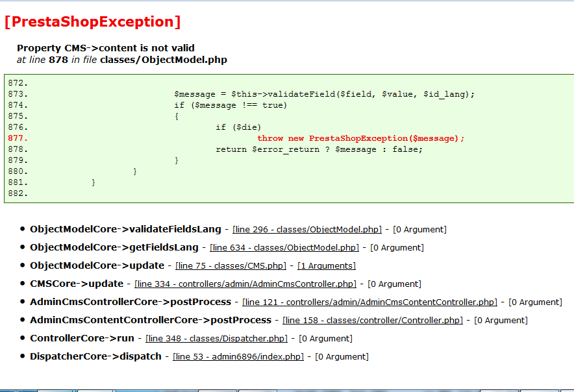Image resolution: width=574 pixels, height=392 pixels.
Task: Click '[0 Argument]' beside DispatcherCore->dispatch
Action: [342, 356]
